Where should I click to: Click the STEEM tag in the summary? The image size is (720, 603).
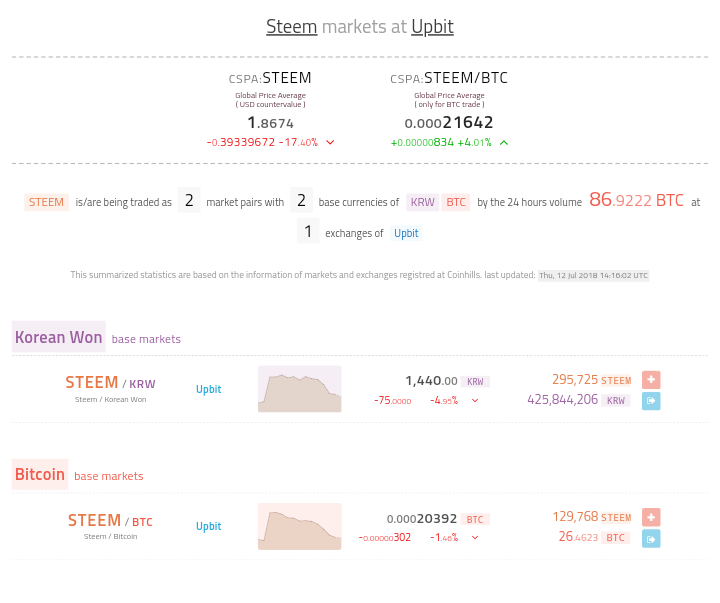point(46,202)
